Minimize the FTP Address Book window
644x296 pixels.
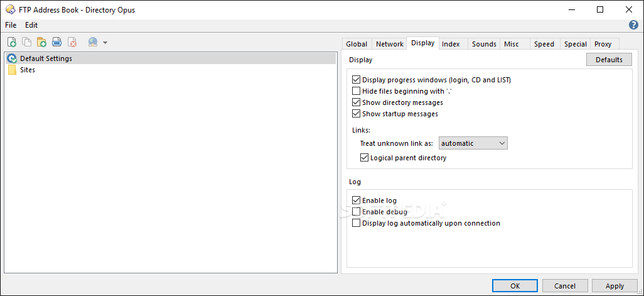coord(571,10)
